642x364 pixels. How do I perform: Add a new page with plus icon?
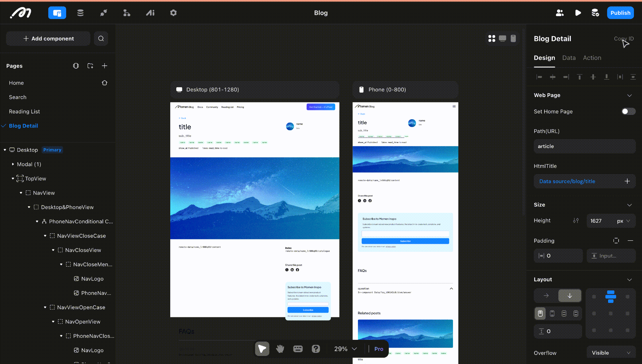(x=104, y=66)
